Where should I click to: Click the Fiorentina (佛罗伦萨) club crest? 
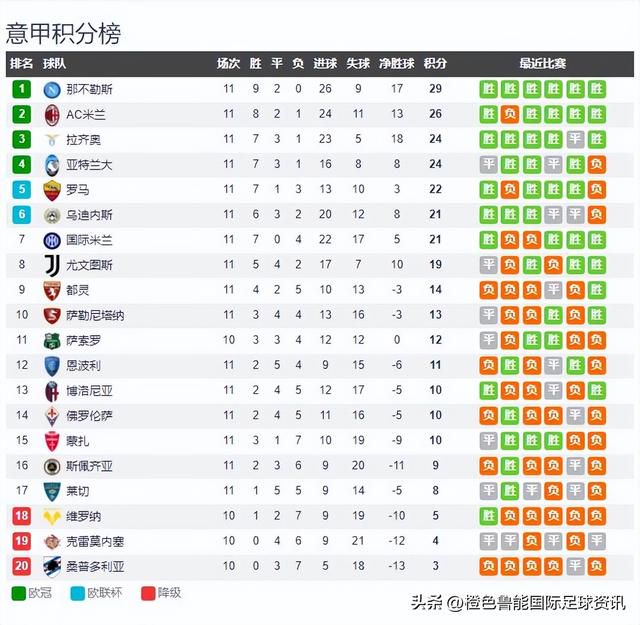pyautogui.click(x=52, y=416)
